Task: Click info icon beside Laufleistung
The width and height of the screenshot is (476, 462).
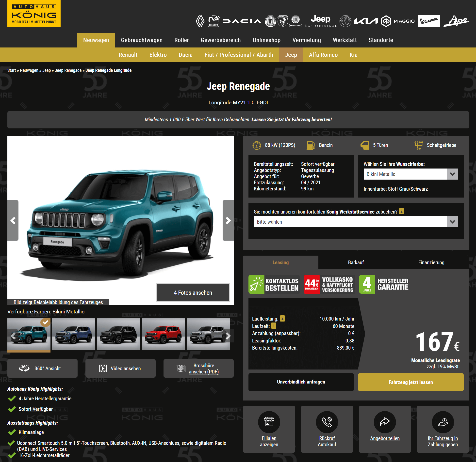Action: 282,318
